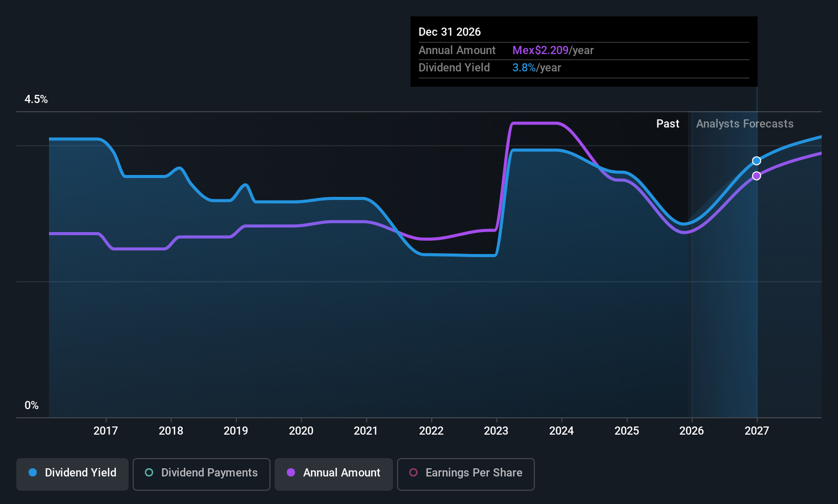The height and width of the screenshot is (504, 838).
Task: Click the Mex$2.209 annual amount value
Action: click(540, 51)
